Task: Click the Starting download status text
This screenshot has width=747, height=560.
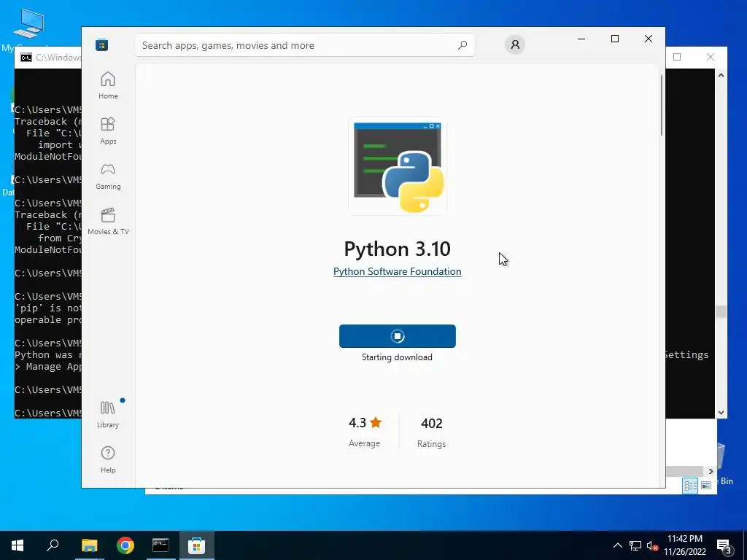Action: click(x=397, y=357)
